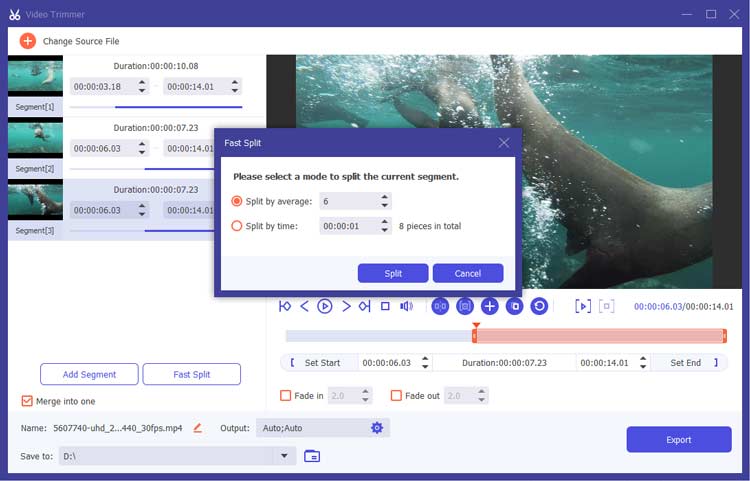Open the save folder browse icon

[x=312, y=456]
